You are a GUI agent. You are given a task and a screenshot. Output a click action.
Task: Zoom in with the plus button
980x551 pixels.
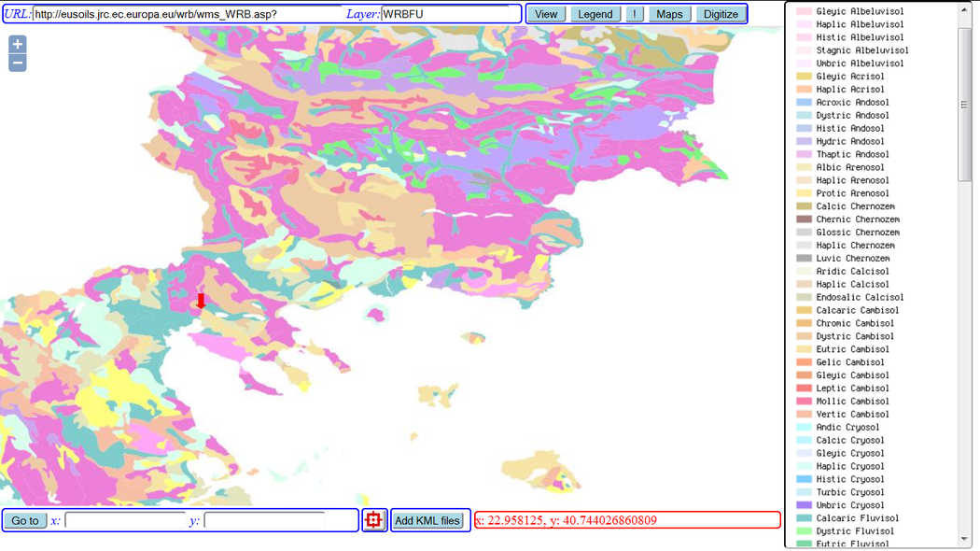18,45
